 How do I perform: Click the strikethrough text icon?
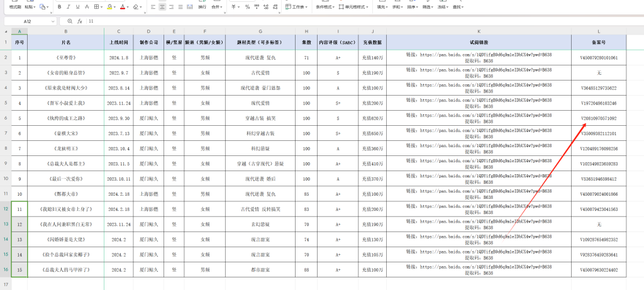(87, 7)
